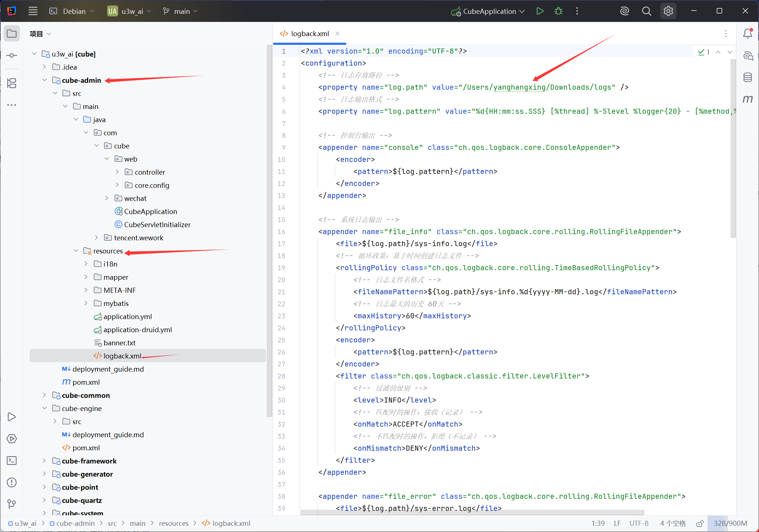759x532 pixels.
Task: Open the AI Assistant swirl icon in title bar
Action: 624,11
